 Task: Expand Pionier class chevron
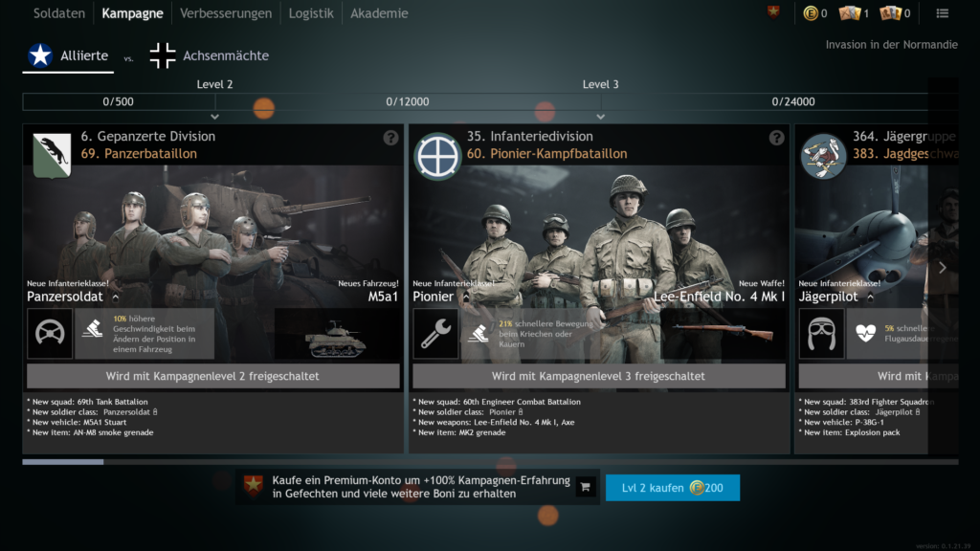coord(466,298)
